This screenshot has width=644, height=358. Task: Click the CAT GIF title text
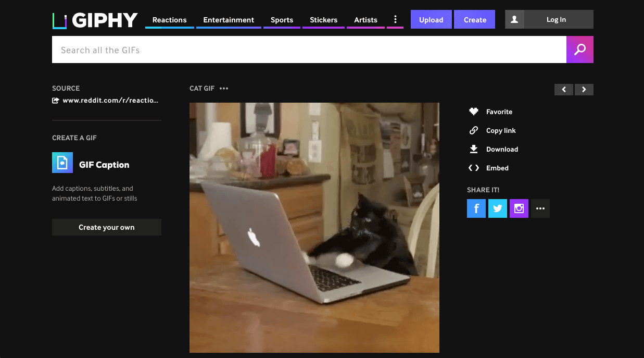pos(202,89)
